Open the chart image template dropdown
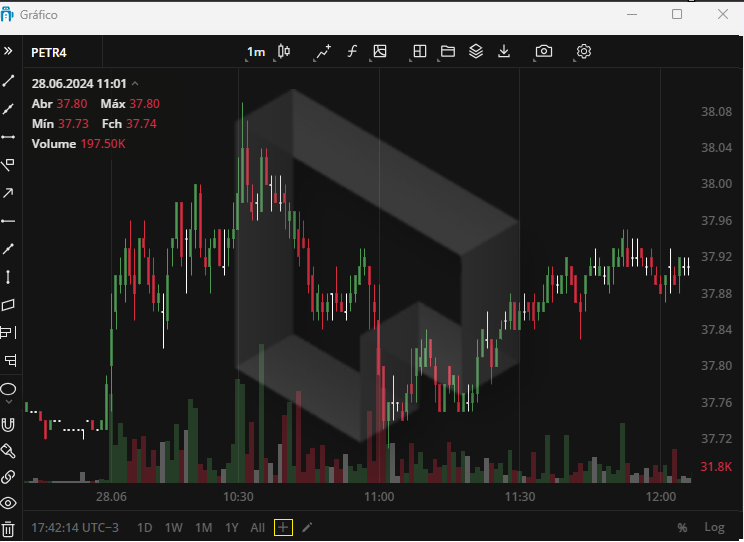 tap(380, 51)
